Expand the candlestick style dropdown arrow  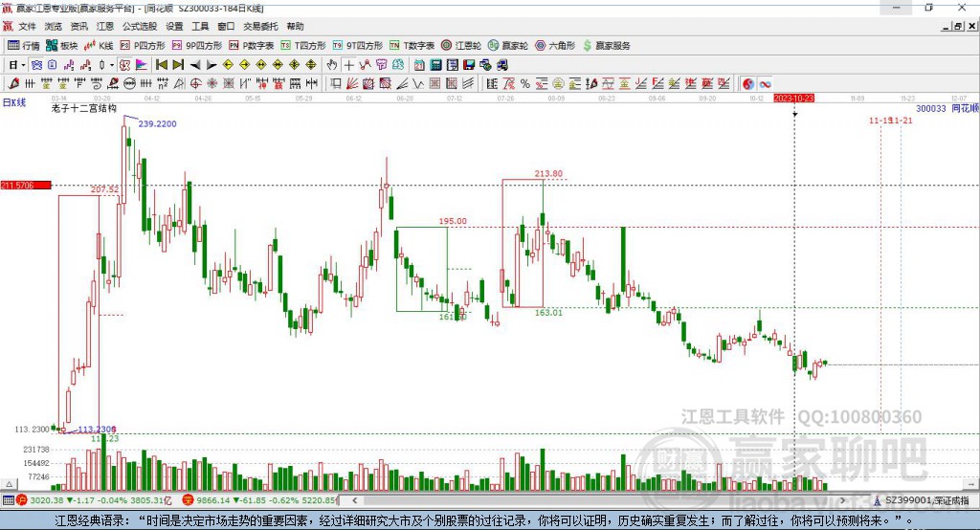click(112, 65)
